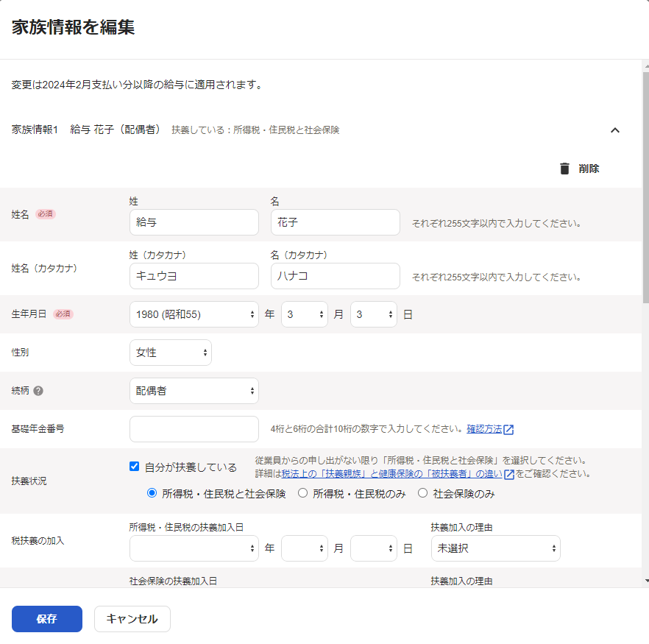Click the 名 input field containing 花子

[336, 222]
